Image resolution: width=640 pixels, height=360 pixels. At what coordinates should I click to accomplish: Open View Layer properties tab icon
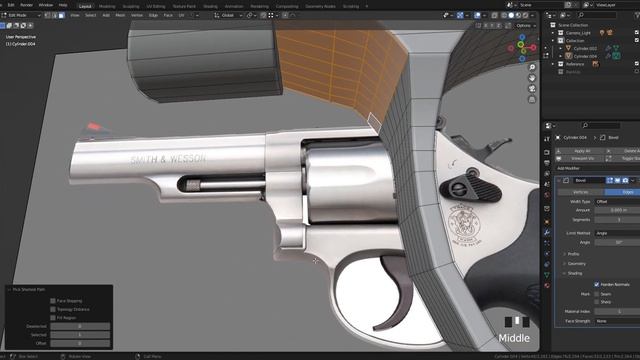point(547,173)
